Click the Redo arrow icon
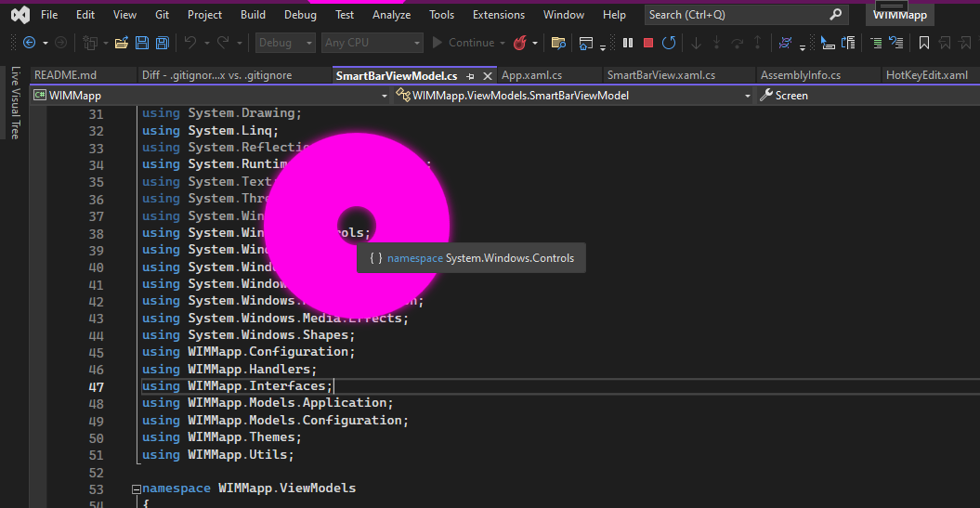Screen dimensions: 980x508 pos(223,43)
